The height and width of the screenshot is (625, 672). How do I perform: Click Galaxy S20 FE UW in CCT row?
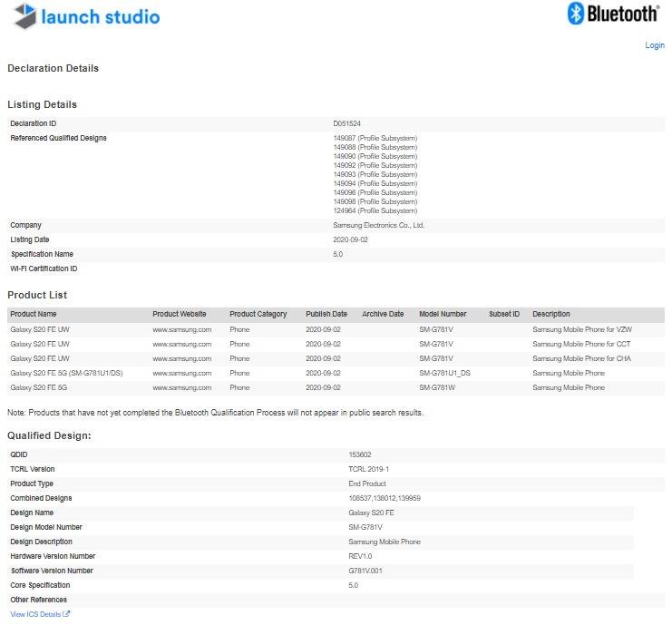click(40, 344)
